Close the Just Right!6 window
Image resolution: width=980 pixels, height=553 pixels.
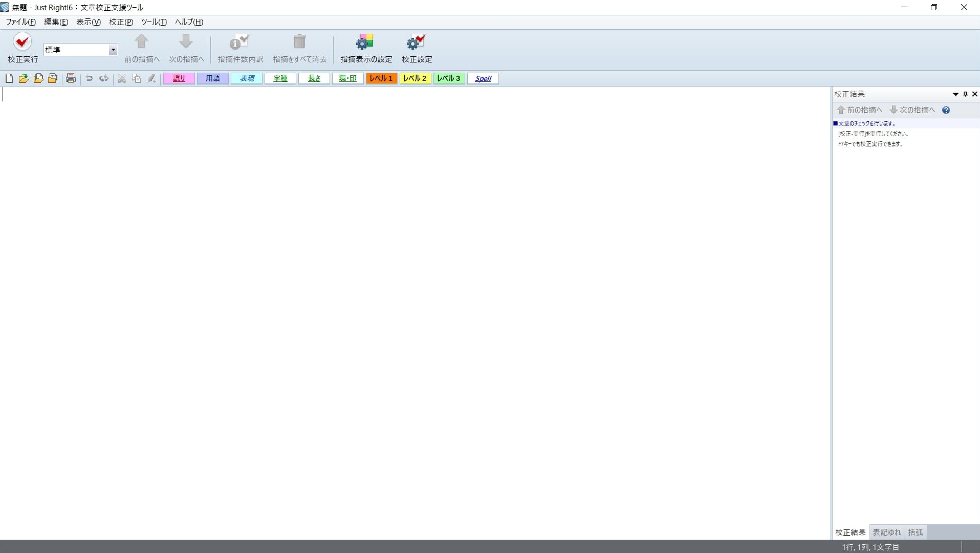964,7
